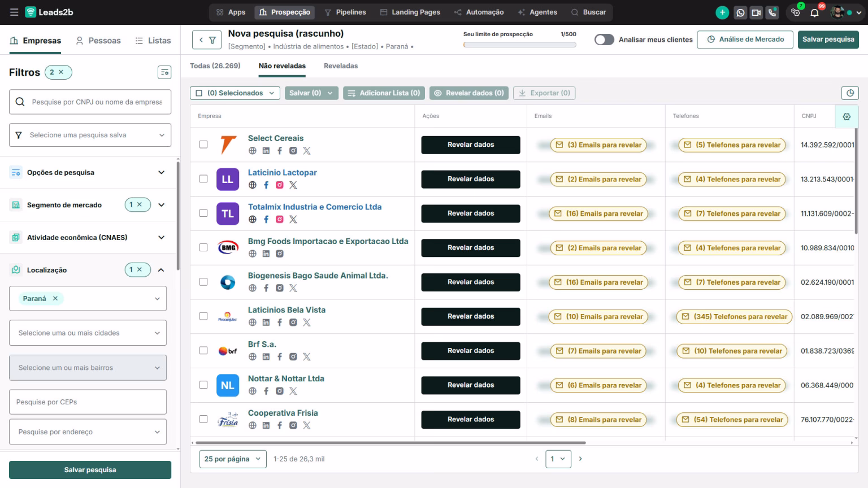The height and width of the screenshot is (488, 868).
Task: Check the Laticinios Bela Vista row checkbox
Action: [203, 316]
